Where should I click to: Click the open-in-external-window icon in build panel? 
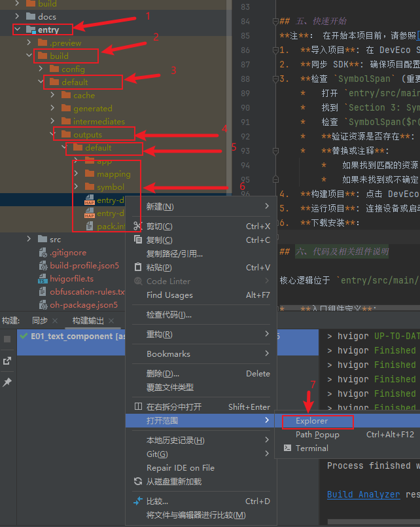(x=7, y=361)
